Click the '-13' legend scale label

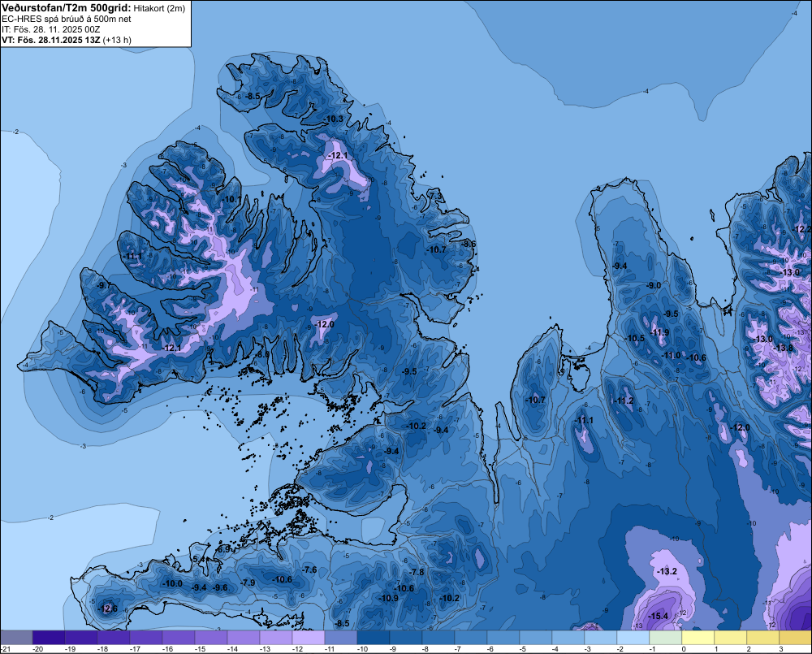click(266, 649)
